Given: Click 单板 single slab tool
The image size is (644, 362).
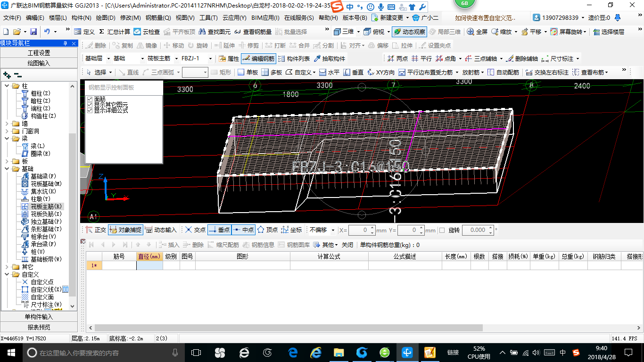Looking at the screenshot, I should coord(248,72).
